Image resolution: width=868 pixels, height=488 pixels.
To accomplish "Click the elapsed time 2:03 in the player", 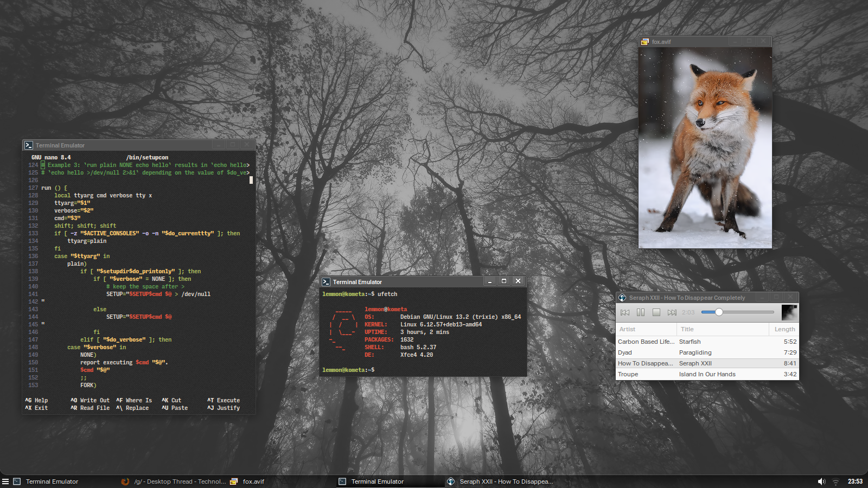I will point(688,312).
